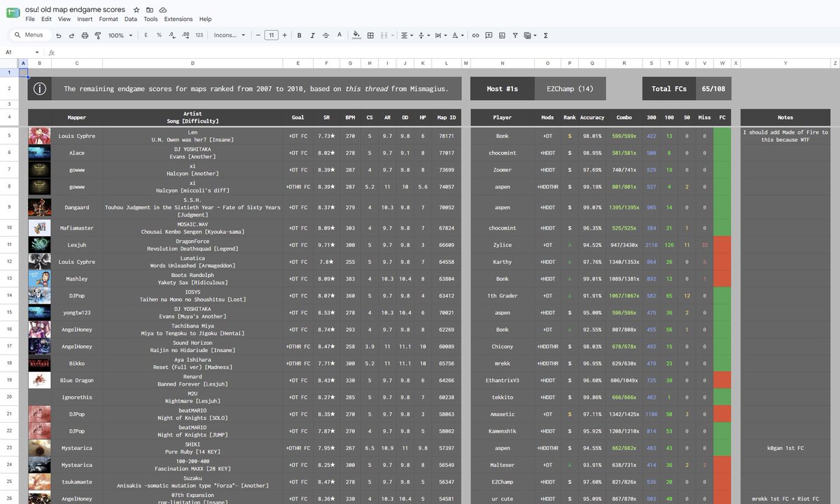This screenshot has width=840, height=504.
Task: Format cell as currency (£)
Action: pyautogui.click(x=146, y=35)
